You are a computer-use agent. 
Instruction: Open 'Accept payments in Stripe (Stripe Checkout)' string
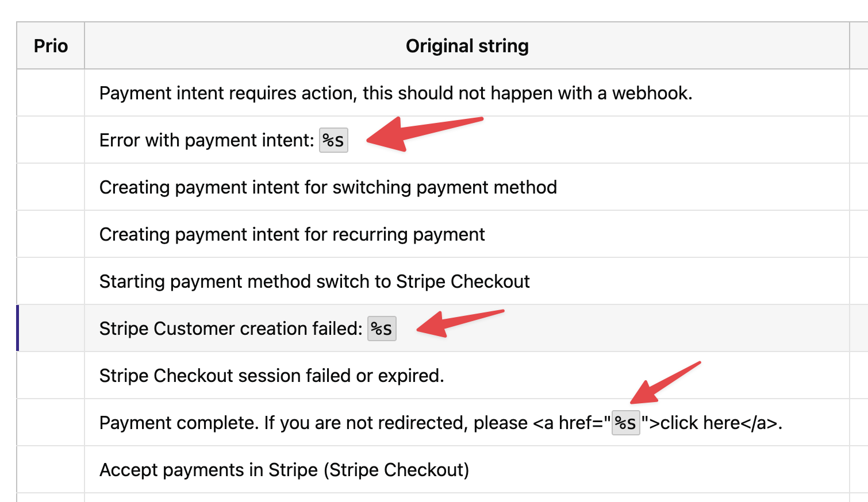(x=284, y=470)
